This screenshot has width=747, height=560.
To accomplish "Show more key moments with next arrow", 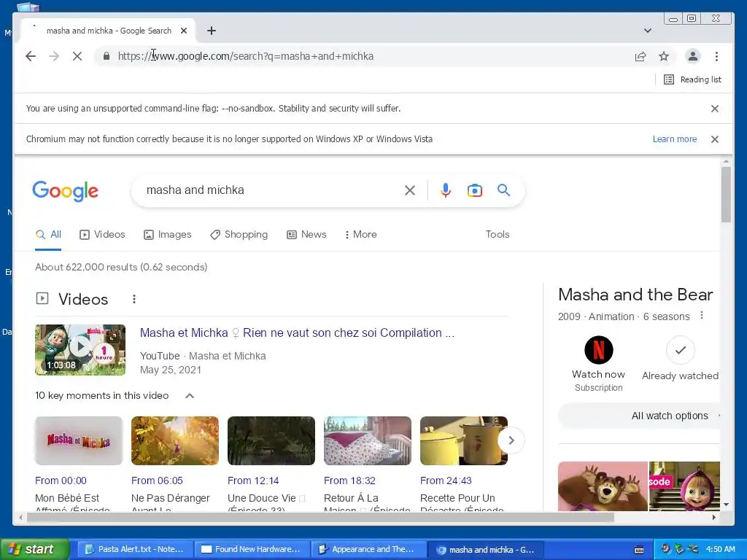I will (x=511, y=440).
